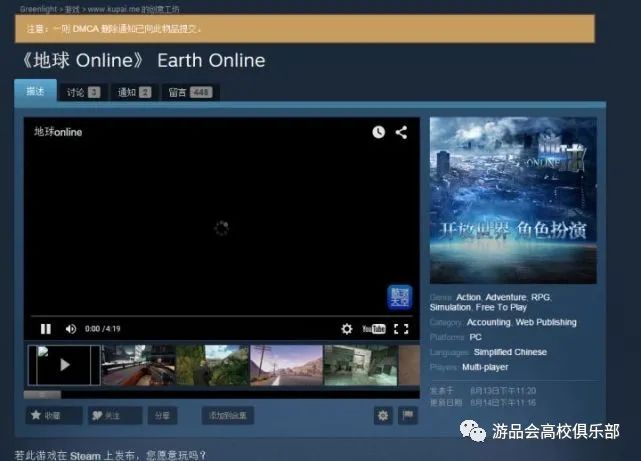
Task: Click the RPG genre link
Action: click(540, 297)
